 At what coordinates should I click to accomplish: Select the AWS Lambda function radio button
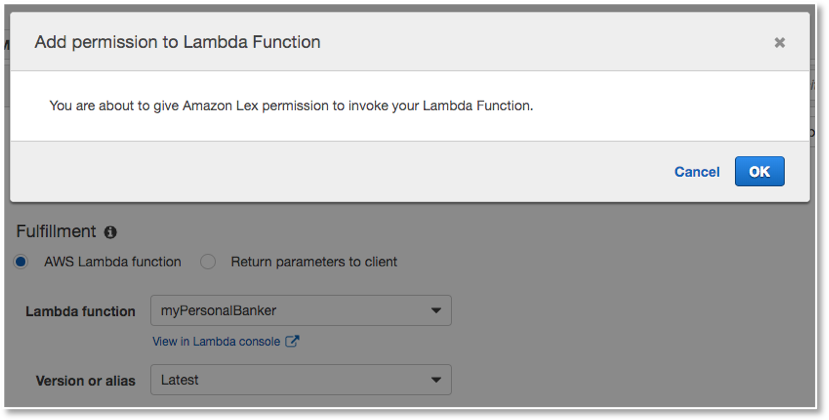point(21,261)
